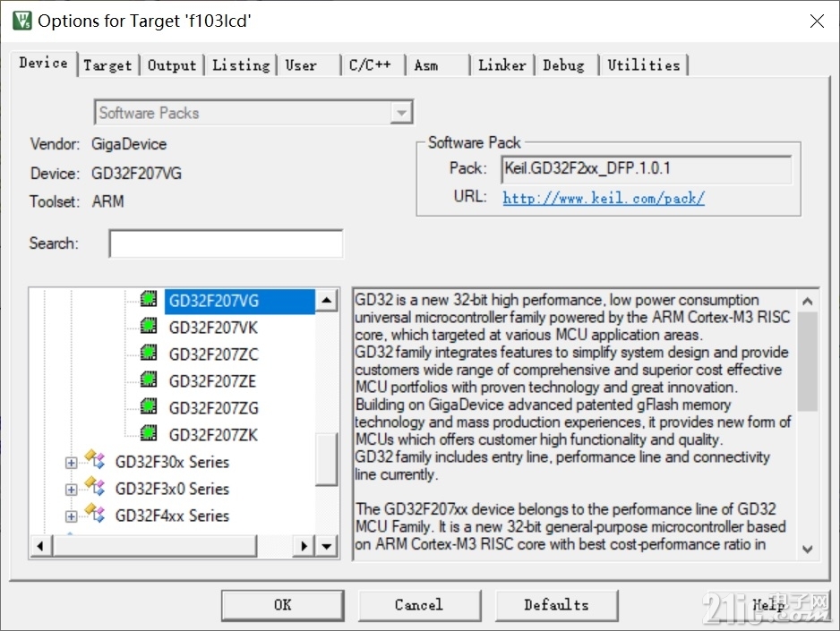The height and width of the screenshot is (631, 840).
Task: Click device tree scroll down arrow
Action: pyautogui.click(x=327, y=547)
